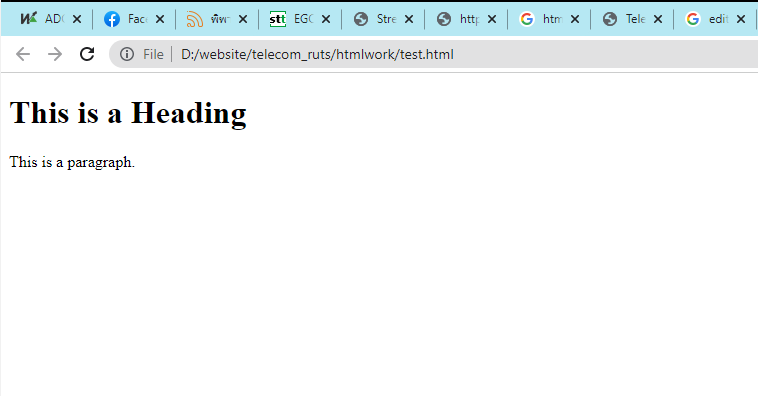Click the 'This is a Heading' text
Image resolution: width=758 pixels, height=396 pixels.
tap(128, 113)
